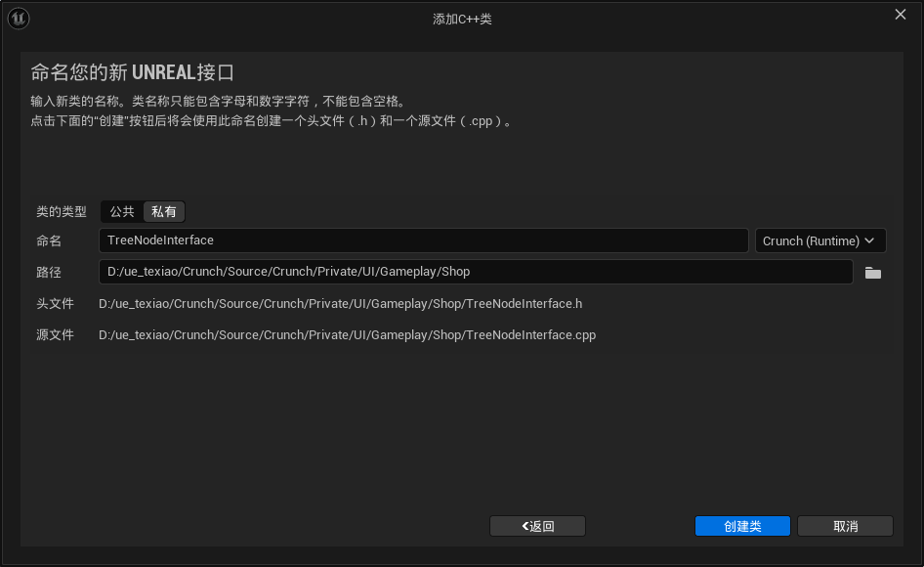Click the Unreal Engine logo icon

(x=19, y=19)
